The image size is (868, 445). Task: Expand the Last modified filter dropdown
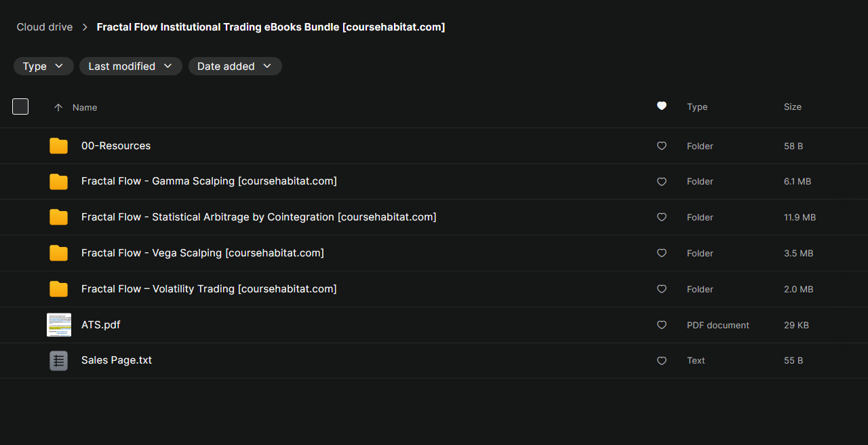[x=130, y=66]
